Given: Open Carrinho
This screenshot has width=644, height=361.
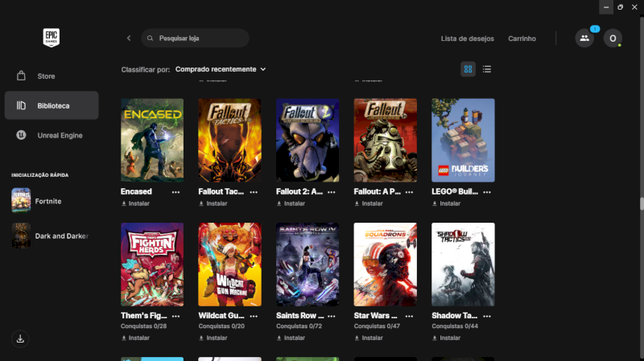Looking at the screenshot, I should point(522,39).
